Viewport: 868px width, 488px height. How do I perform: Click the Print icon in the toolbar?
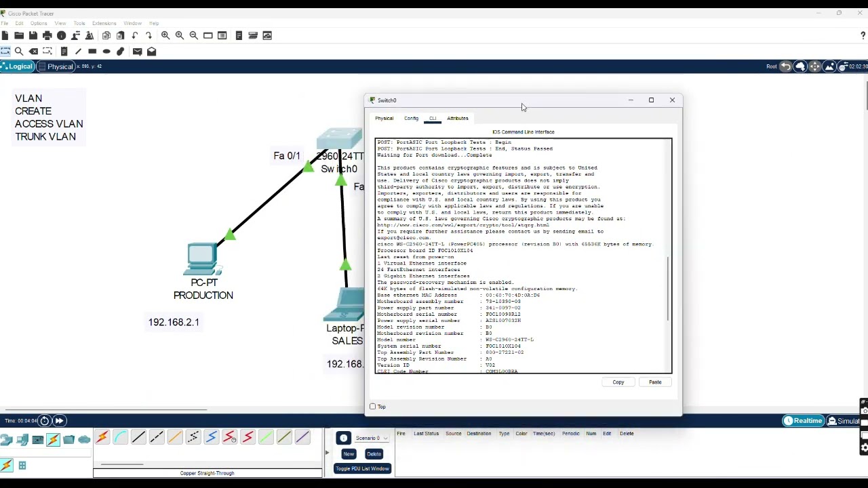pos(47,35)
